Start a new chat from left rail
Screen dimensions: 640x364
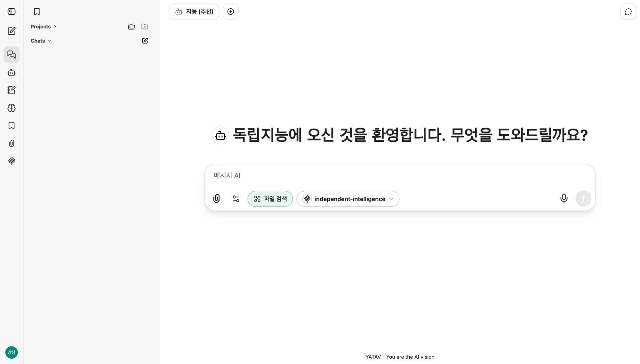tap(12, 31)
